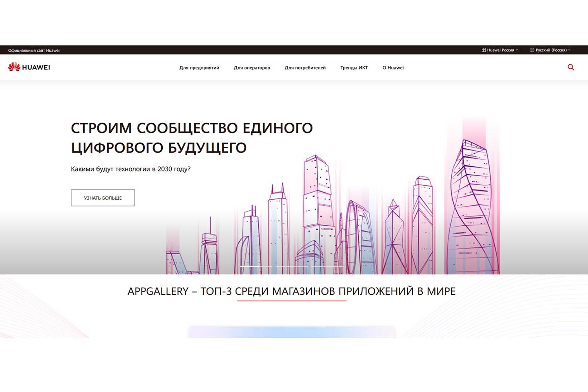Open the Тренды ИКТ menu item
The image size is (588, 392).
(x=354, y=68)
